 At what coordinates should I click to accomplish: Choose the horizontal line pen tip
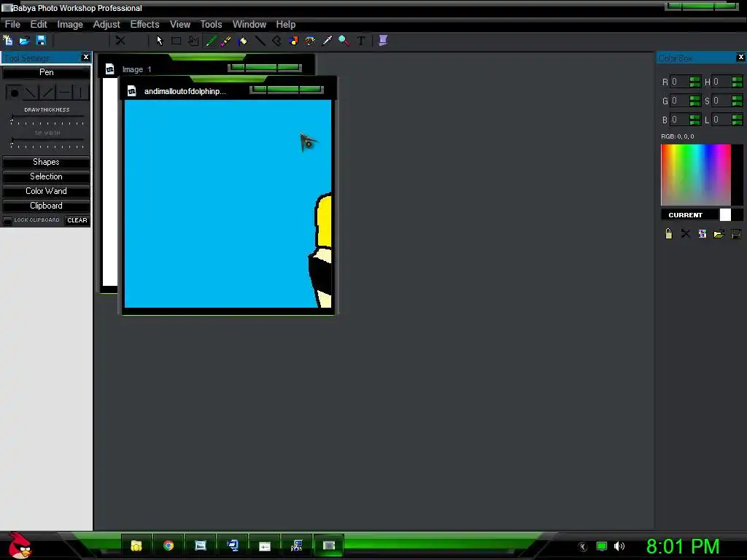click(x=64, y=93)
